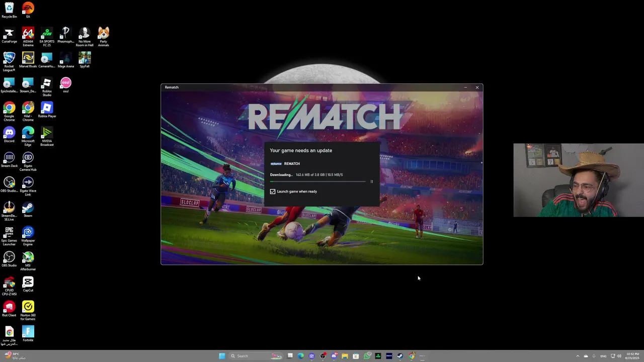Viewport: 644px width, 362px height.
Task: Select the Mage Arena desktop icon
Action: pyautogui.click(x=65, y=60)
